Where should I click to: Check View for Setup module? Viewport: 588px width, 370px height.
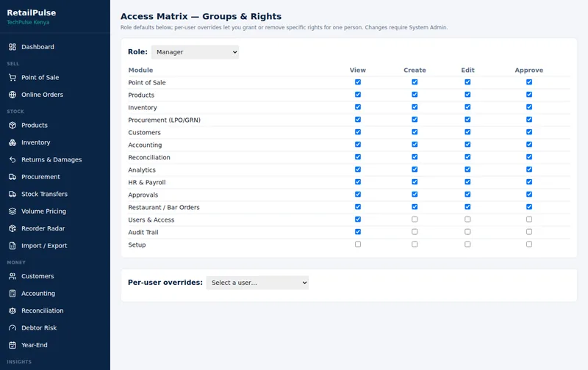coord(358,244)
